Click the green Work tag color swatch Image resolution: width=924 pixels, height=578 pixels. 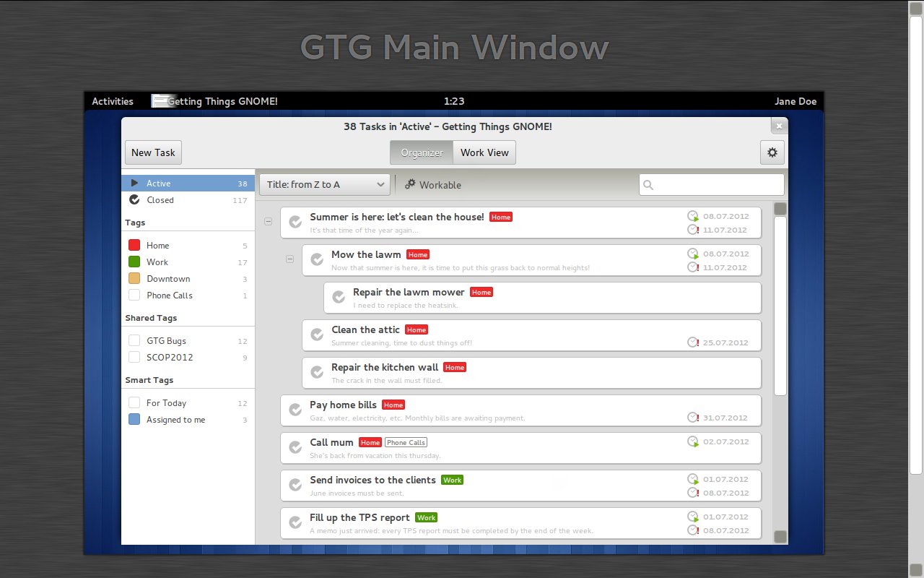pos(134,262)
